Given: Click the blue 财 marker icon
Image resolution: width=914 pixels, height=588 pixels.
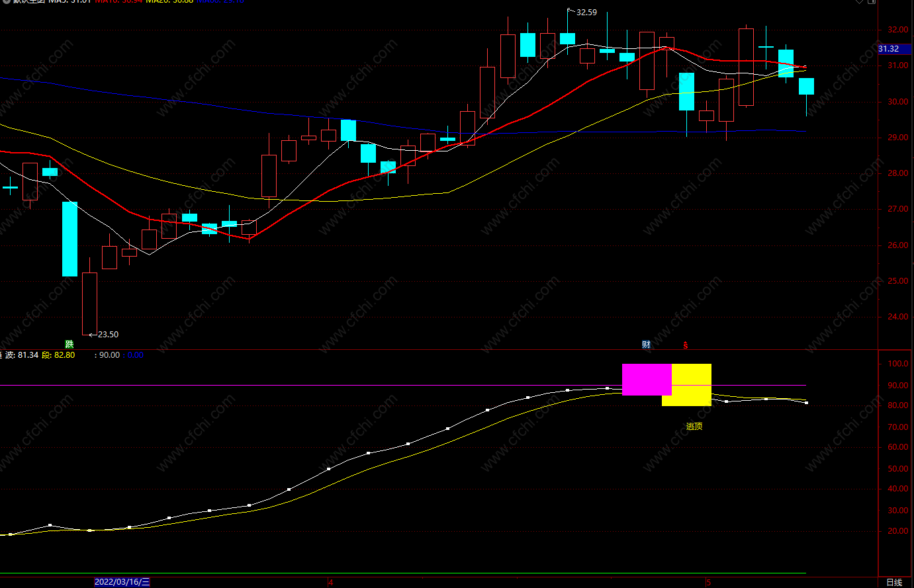Looking at the screenshot, I should pos(647,345).
